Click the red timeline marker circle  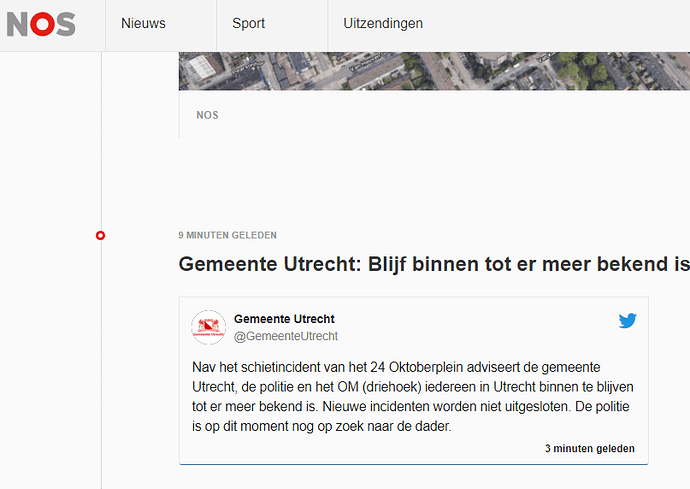(x=100, y=235)
